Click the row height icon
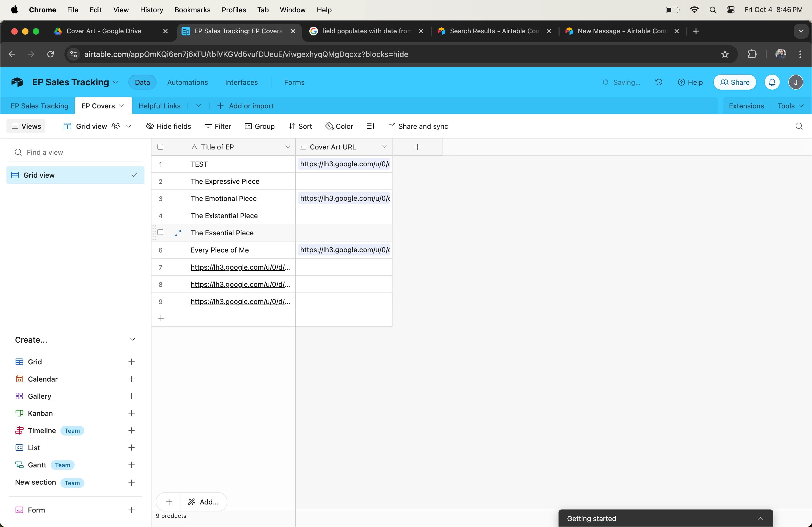The image size is (812, 527). 370,126
